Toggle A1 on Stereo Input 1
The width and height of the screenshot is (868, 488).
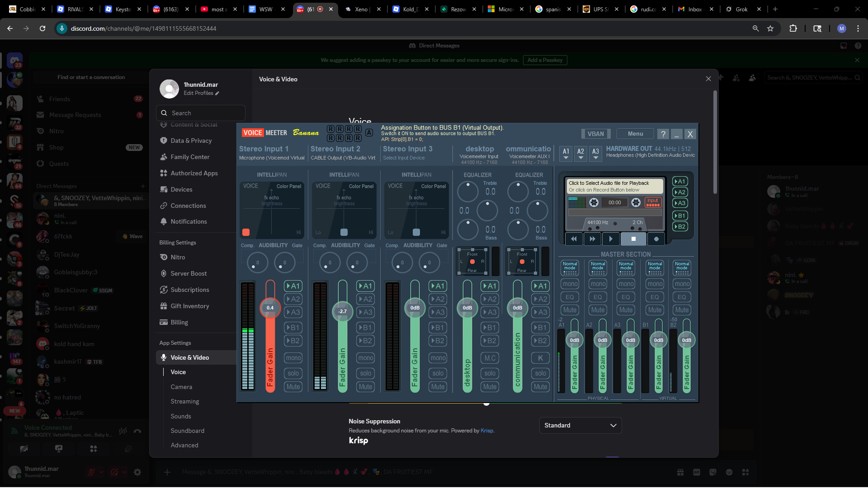tap(293, 286)
